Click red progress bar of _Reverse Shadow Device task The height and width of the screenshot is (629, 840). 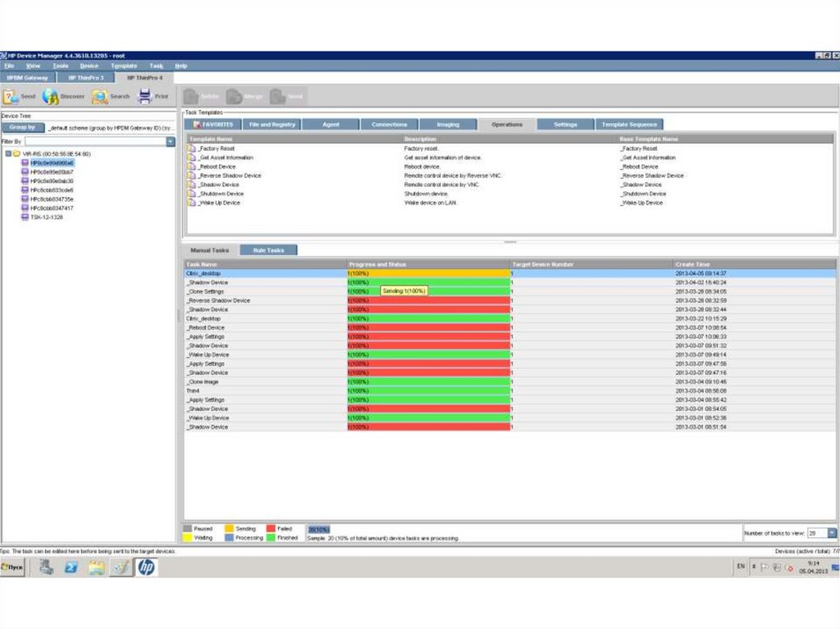[428, 301]
